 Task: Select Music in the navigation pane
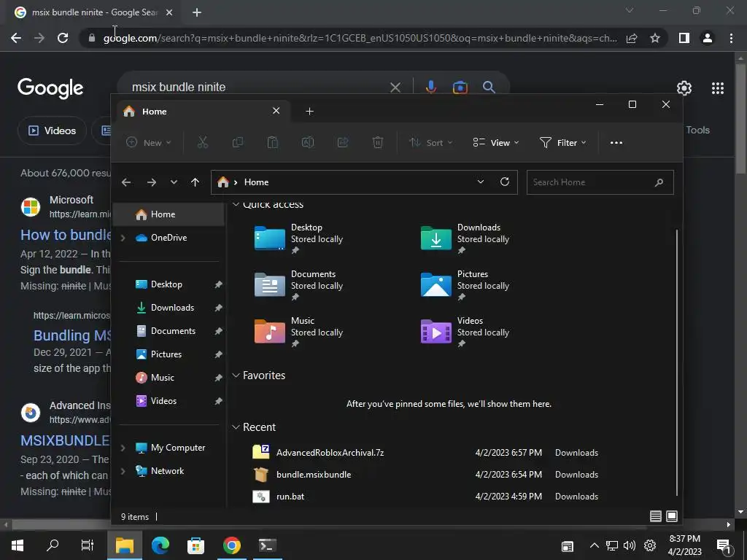(x=169, y=378)
